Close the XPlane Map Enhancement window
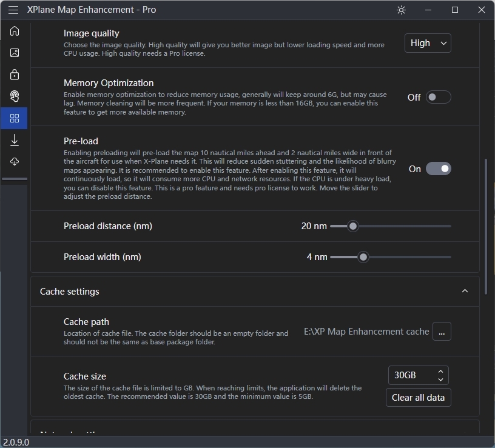This screenshot has width=495, height=448. (482, 10)
